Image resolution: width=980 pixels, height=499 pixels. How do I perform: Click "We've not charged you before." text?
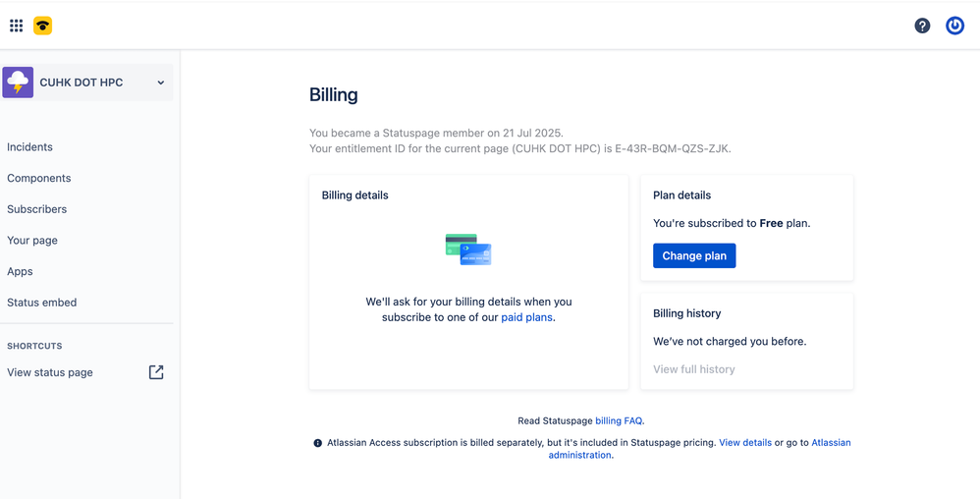730,342
